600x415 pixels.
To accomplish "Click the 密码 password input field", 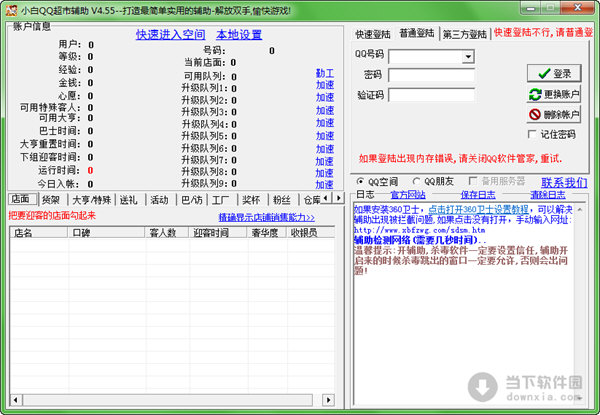I will click(x=431, y=75).
